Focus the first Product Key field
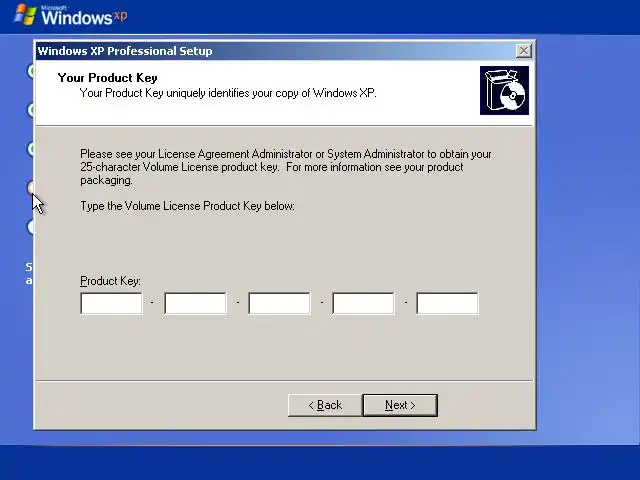Viewport: 640px width, 480px height. tap(111, 303)
